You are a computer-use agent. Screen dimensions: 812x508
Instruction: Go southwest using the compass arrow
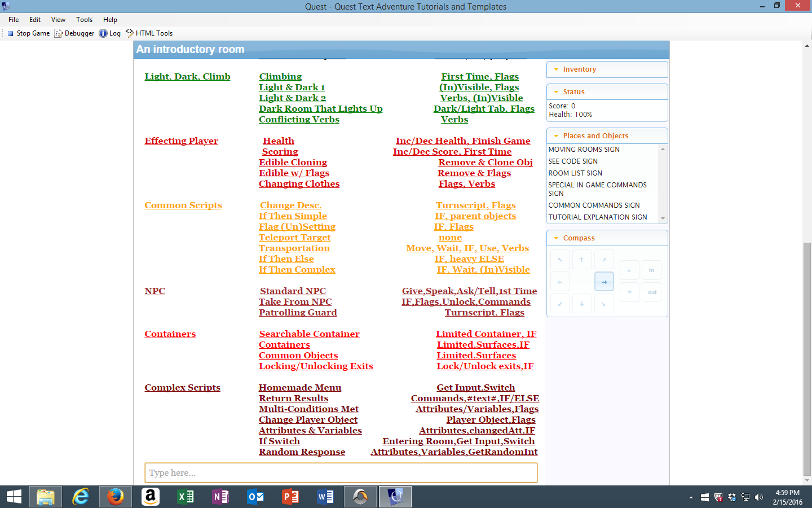pos(560,304)
